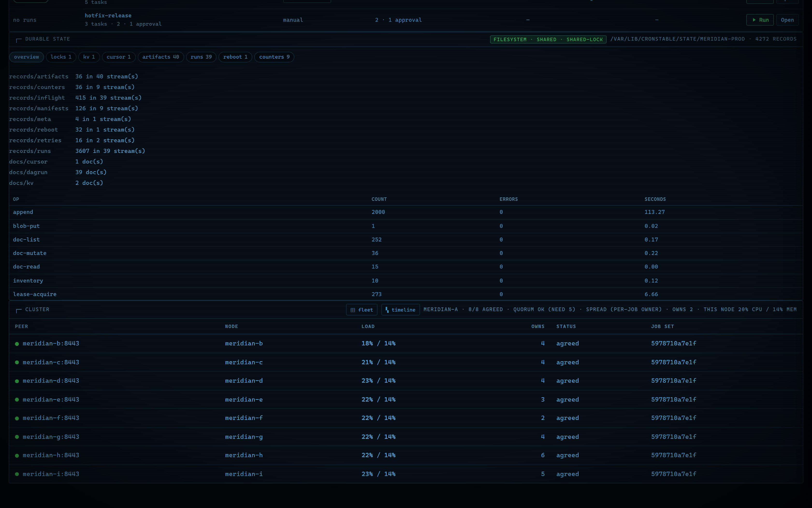This screenshot has width=812, height=508.
Task: Open the locks 1 tab
Action: tap(61, 57)
